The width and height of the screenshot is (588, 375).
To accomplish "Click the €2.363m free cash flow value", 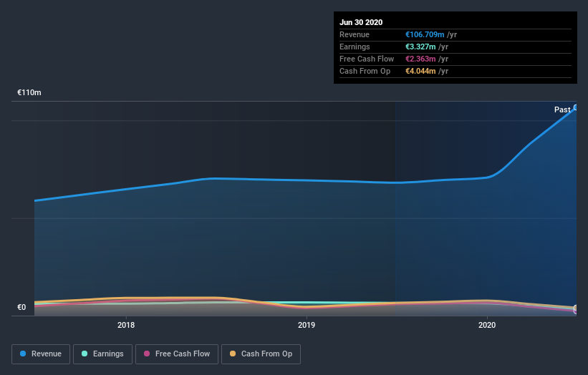I will pyautogui.click(x=420, y=59).
